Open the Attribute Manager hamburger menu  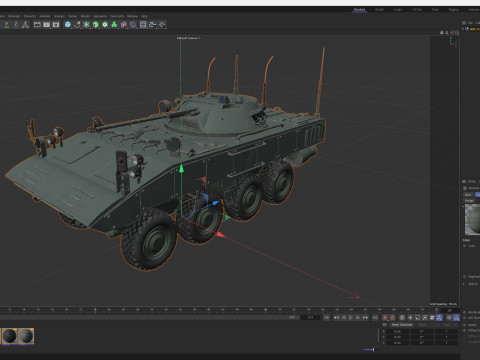[x=464, y=181]
